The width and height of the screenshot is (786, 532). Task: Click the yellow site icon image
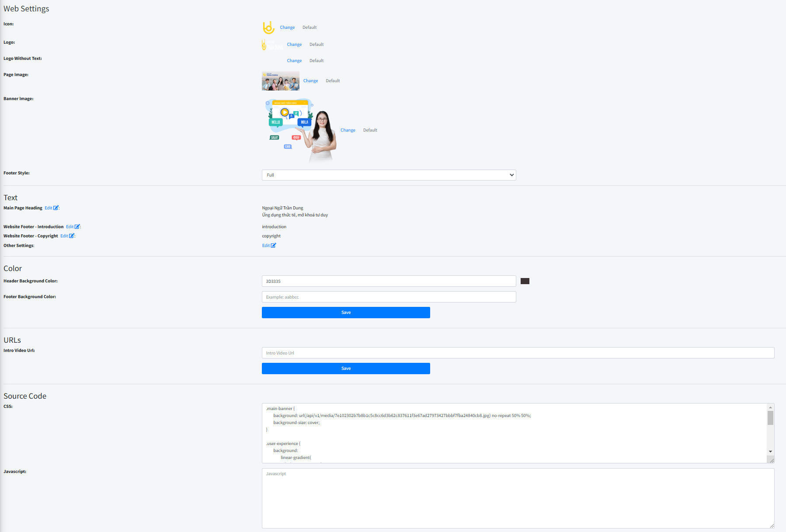[268, 28]
